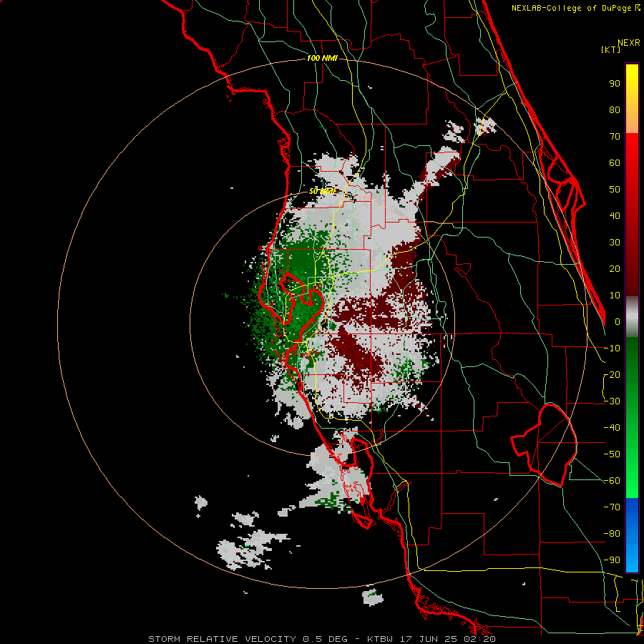Click the 0 knot scale label
644x644 pixels.
click(618, 322)
